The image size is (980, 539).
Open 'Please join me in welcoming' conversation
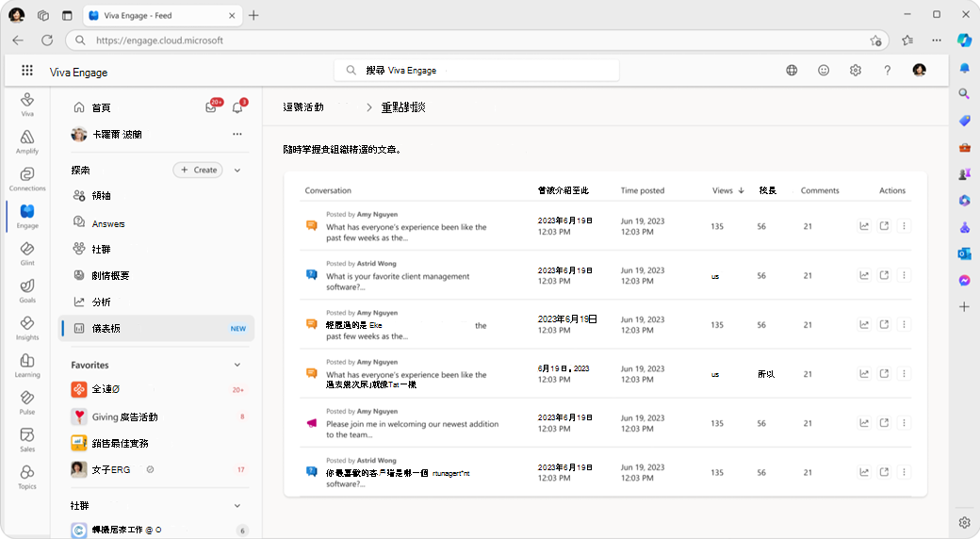(412, 429)
